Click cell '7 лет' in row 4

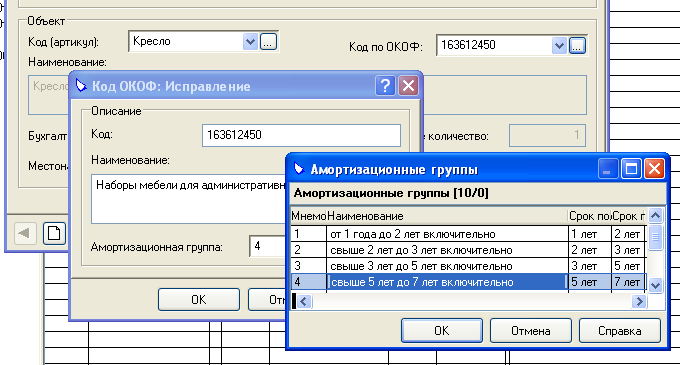(628, 282)
